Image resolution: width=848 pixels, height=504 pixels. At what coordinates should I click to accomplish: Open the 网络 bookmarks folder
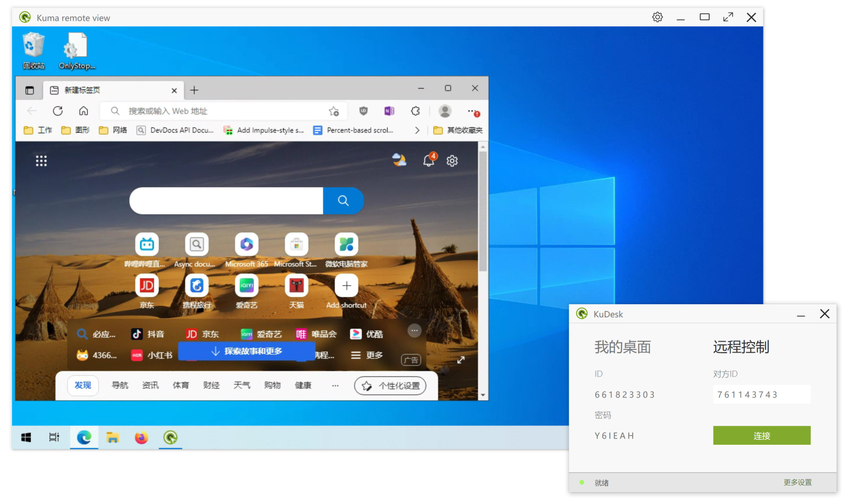[113, 130]
